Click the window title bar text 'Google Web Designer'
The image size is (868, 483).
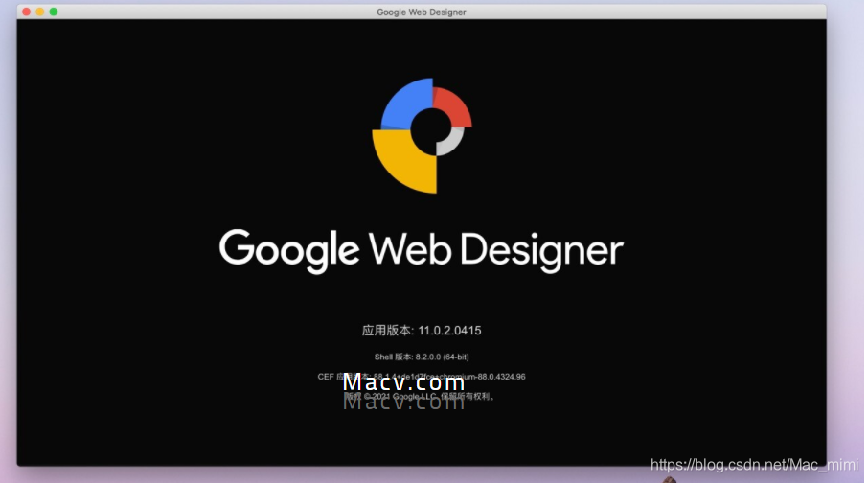pos(422,11)
